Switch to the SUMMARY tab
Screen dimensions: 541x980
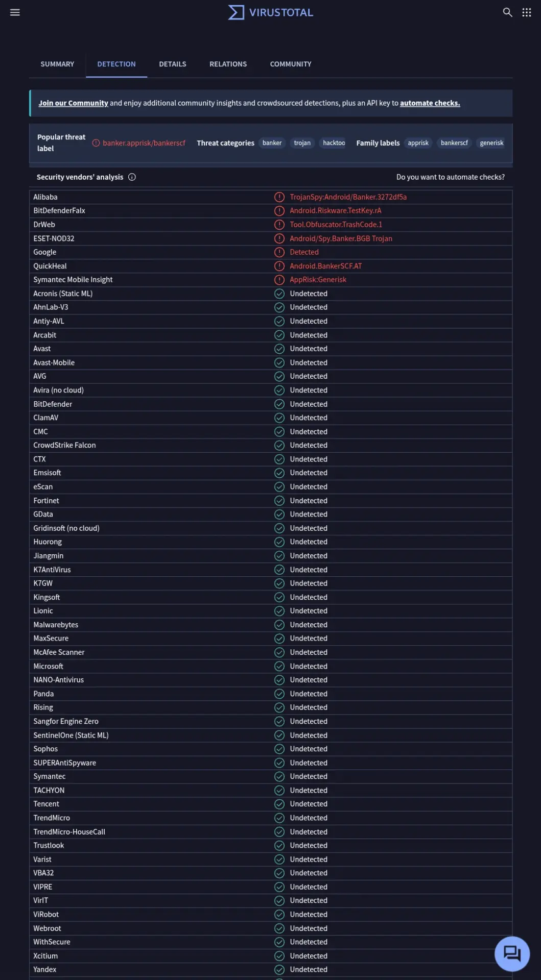pyautogui.click(x=57, y=64)
